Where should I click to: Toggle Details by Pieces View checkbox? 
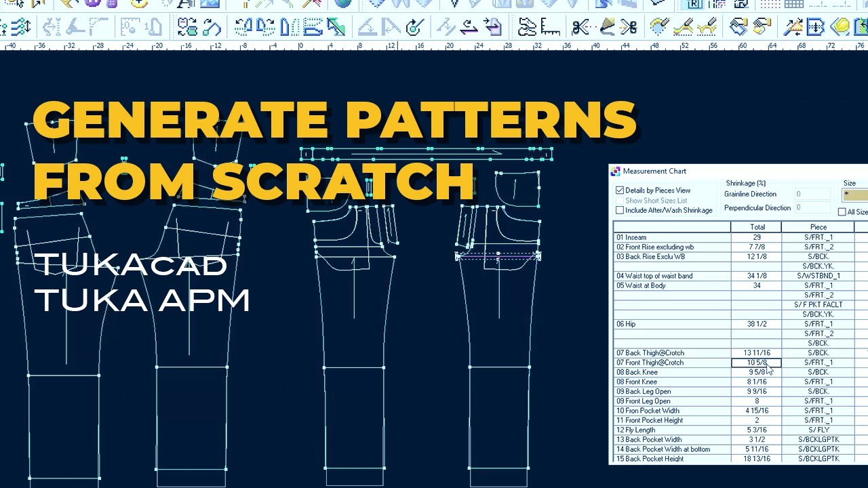620,190
